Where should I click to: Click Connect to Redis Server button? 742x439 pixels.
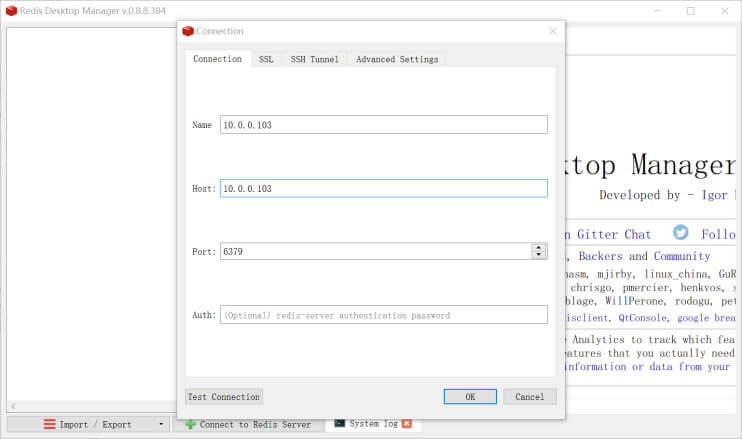(248, 424)
